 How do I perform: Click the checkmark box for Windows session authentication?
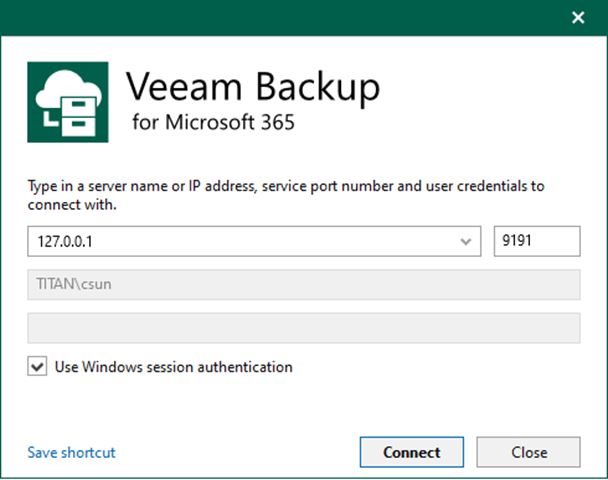[x=37, y=367]
